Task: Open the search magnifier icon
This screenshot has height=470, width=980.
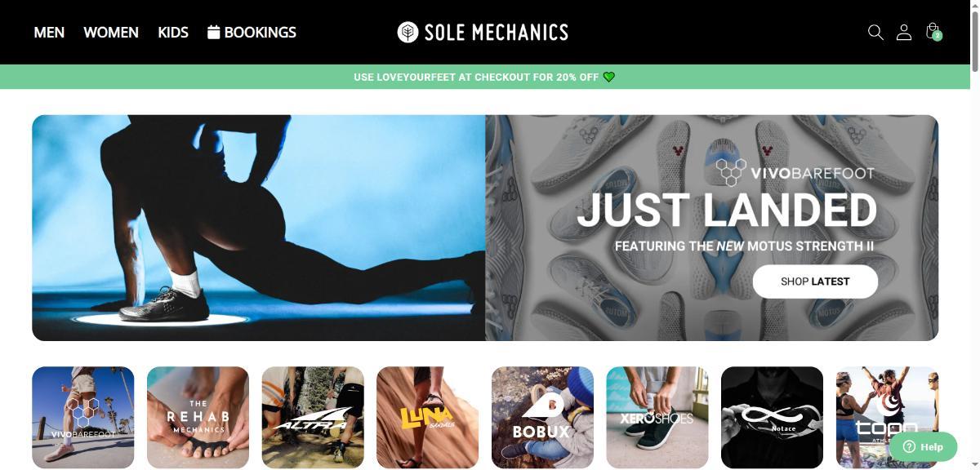Action: (x=875, y=33)
